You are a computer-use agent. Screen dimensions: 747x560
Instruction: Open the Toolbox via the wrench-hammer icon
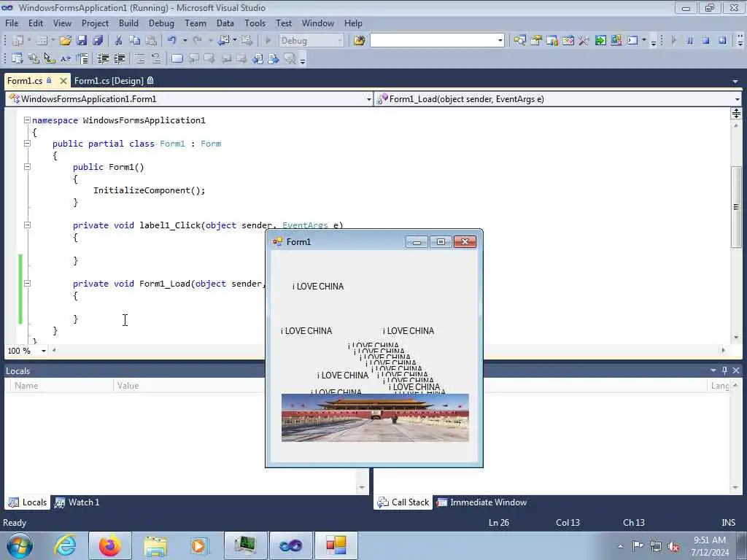tap(584, 41)
